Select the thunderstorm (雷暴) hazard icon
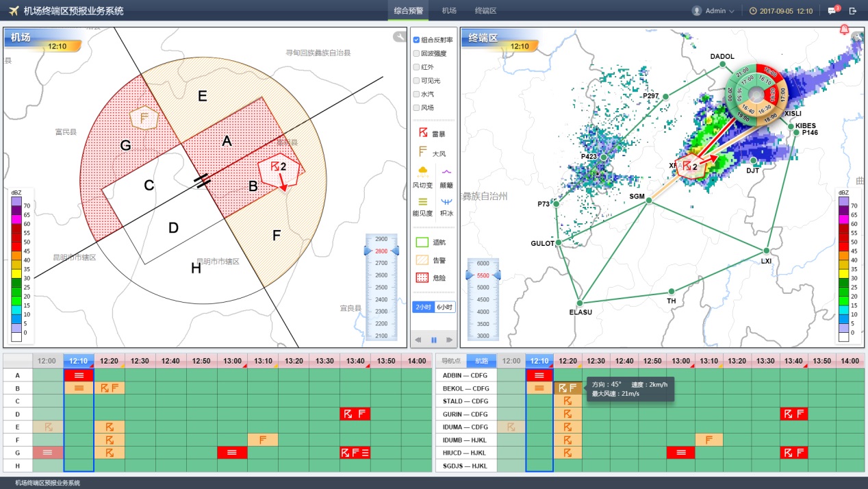868x489 pixels. [x=423, y=132]
